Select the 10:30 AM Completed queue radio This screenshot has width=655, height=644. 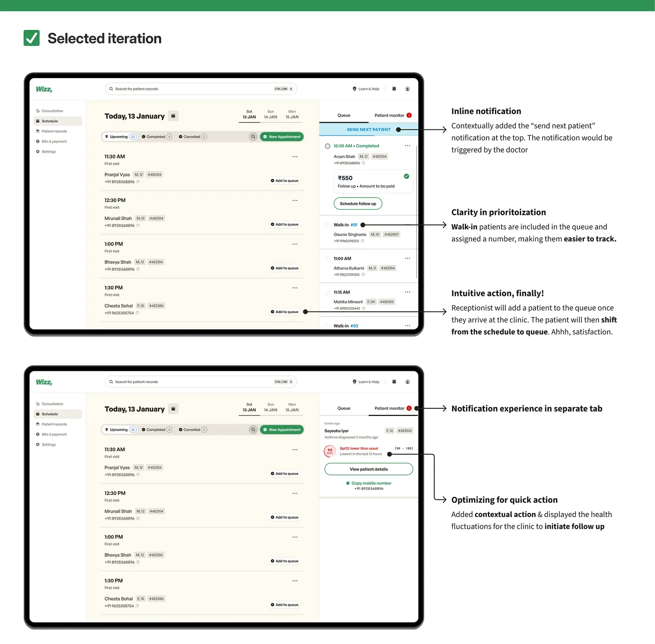click(327, 146)
